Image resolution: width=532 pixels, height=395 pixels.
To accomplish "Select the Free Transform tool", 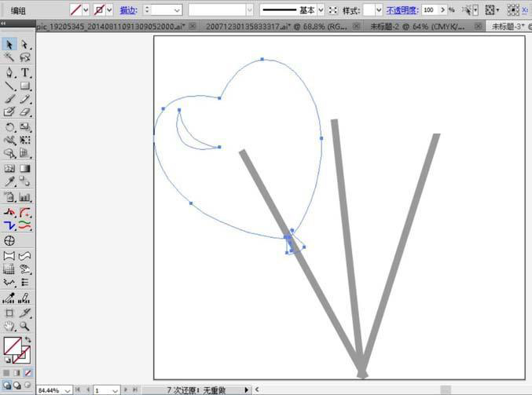I will pos(25,140).
